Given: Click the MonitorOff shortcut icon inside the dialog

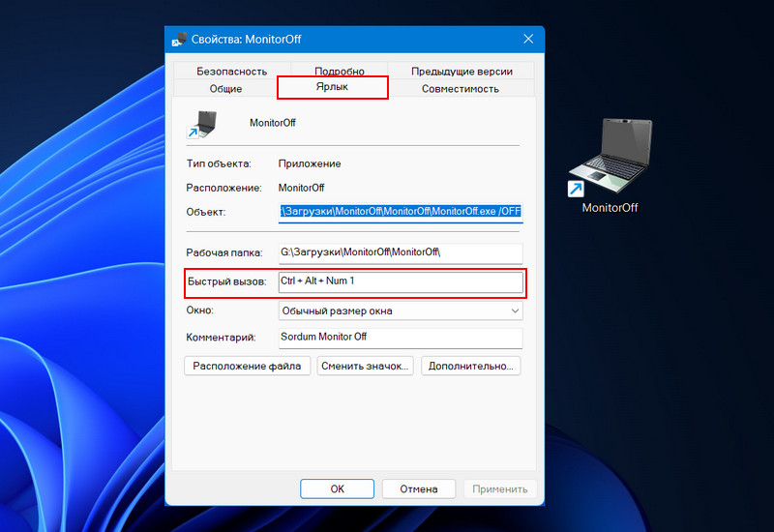Looking at the screenshot, I should 202,124.
